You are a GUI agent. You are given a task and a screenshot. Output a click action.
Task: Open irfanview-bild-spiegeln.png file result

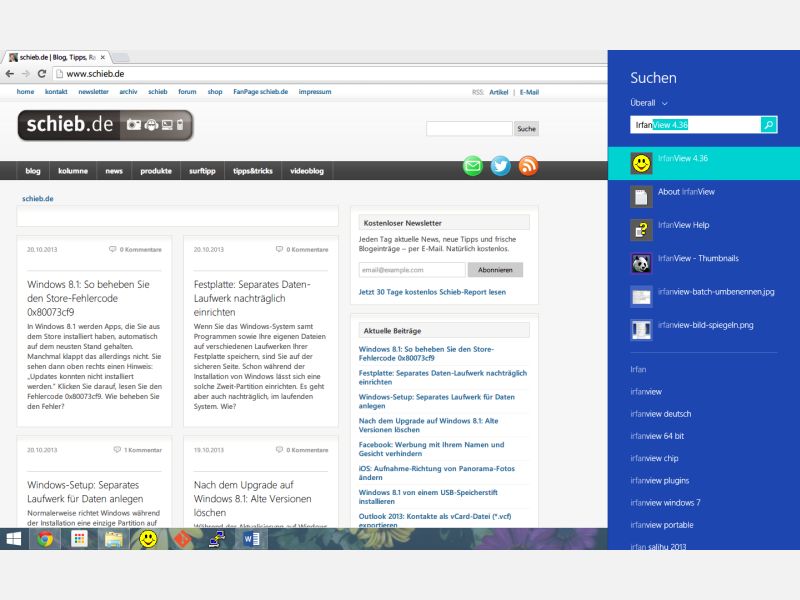pyautogui.click(x=704, y=329)
